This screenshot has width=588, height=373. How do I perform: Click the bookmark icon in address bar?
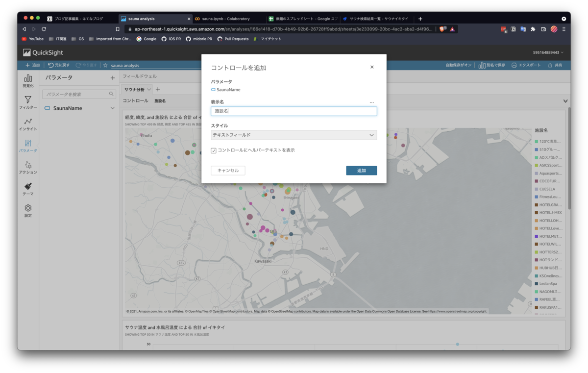[x=118, y=29]
